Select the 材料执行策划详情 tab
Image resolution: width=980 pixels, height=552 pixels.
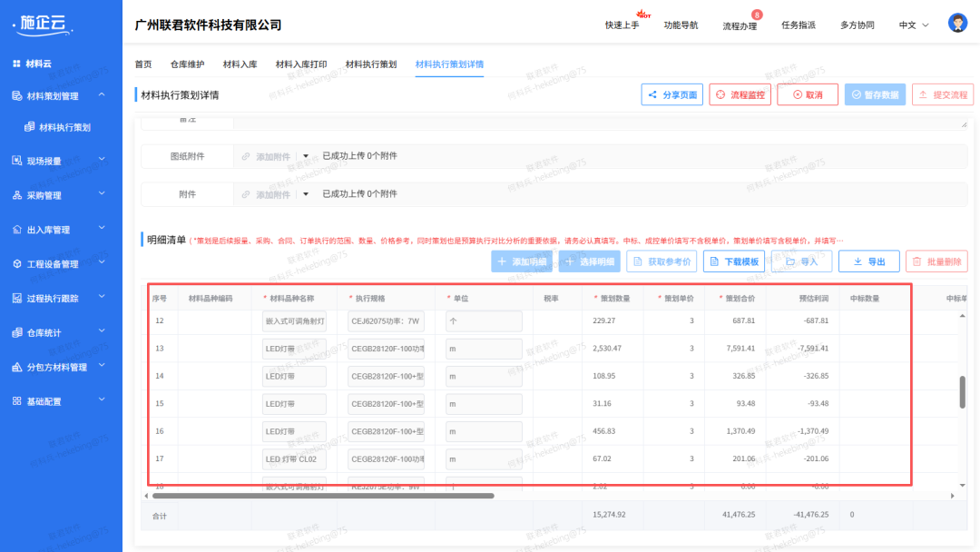pyautogui.click(x=449, y=64)
